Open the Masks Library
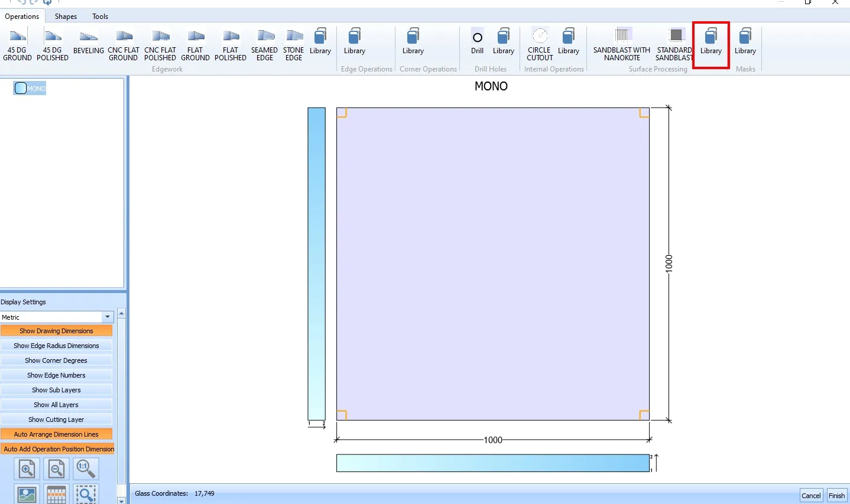 (x=745, y=41)
